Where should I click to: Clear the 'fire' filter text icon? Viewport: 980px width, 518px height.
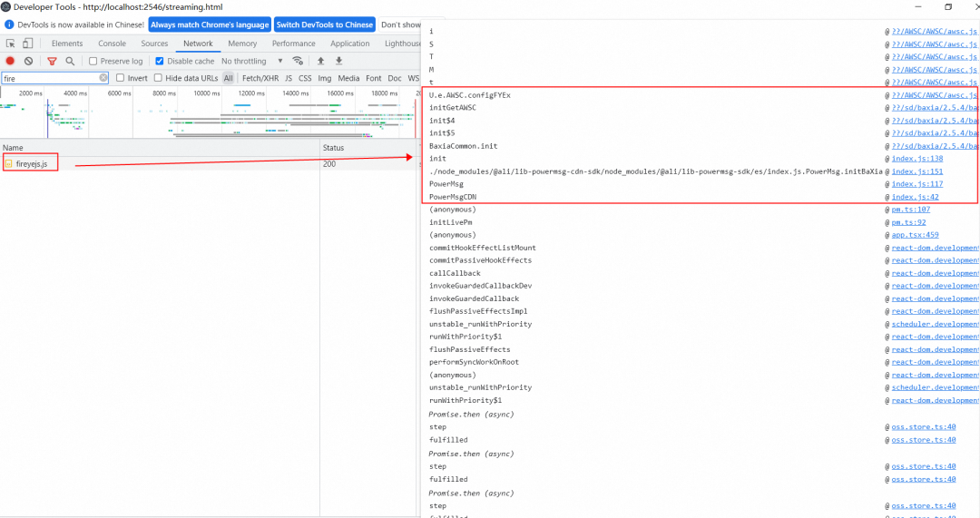click(x=103, y=78)
